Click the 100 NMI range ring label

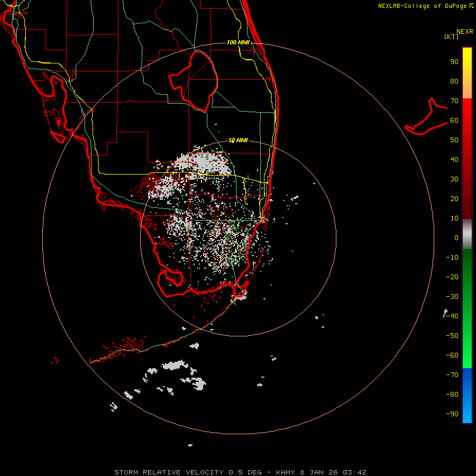[238, 42]
